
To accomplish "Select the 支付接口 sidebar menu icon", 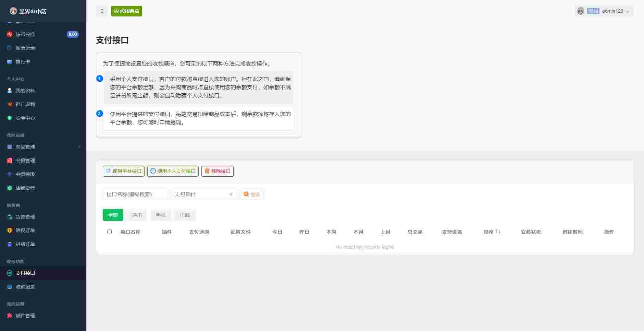I will tap(10, 273).
